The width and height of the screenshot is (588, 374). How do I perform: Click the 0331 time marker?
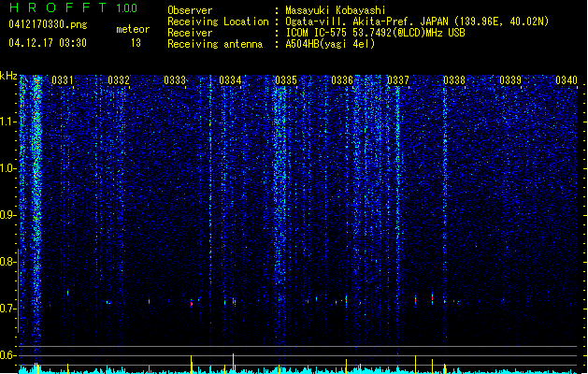click(x=63, y=80)
